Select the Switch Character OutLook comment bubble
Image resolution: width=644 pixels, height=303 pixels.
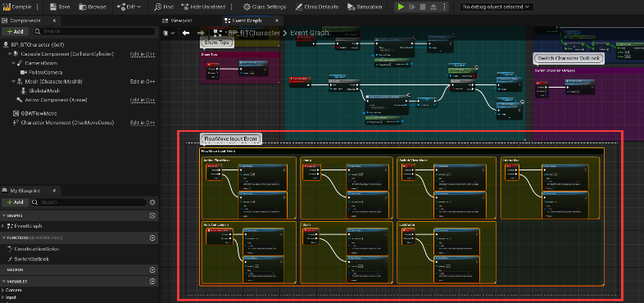click(569, 59)
